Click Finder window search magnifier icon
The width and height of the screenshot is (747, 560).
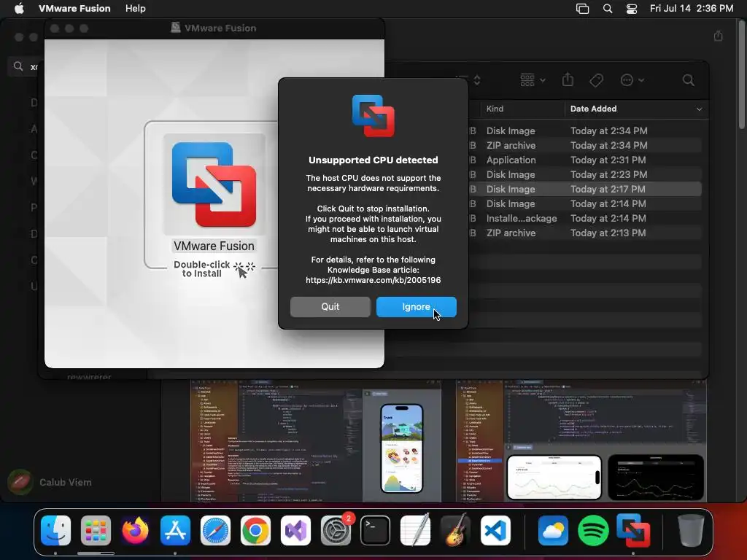tap(688, 80)
